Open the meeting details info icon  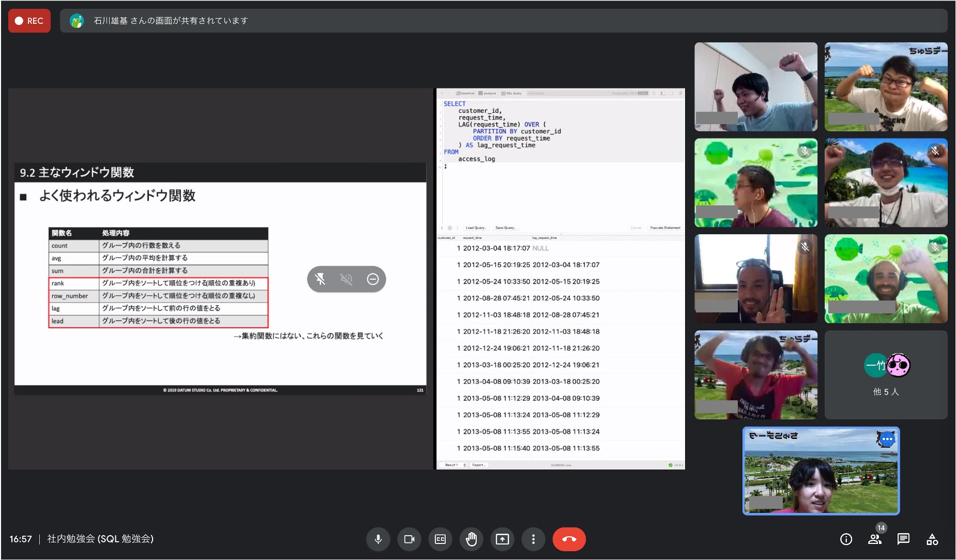(846, 539)
